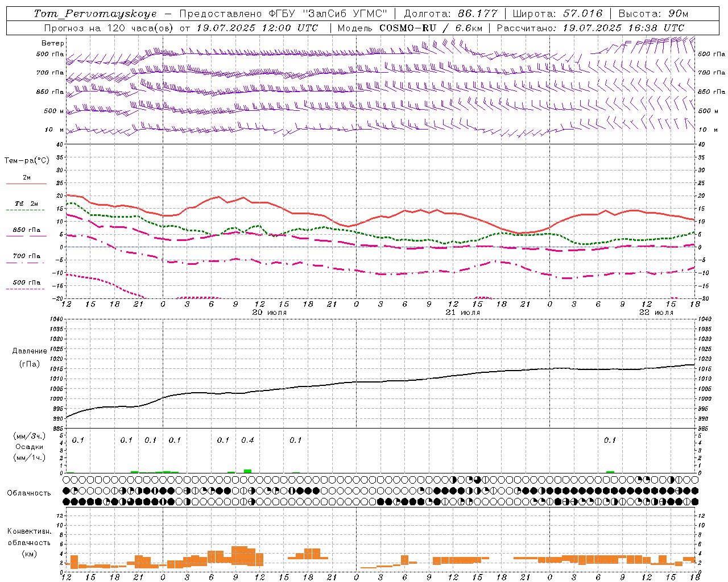Click the tallest green precipitation bar below 0.4
Screen dimensions: 728x582
click(247, 471)
